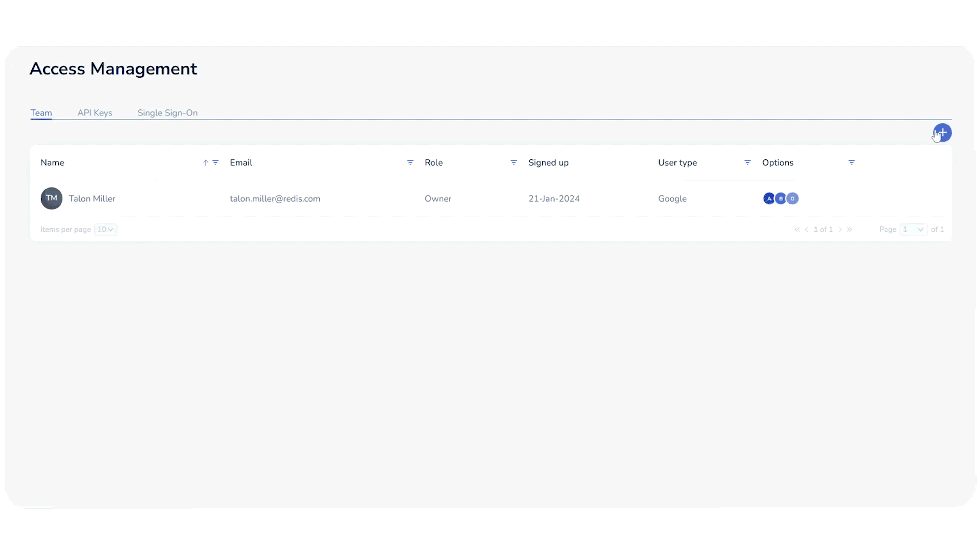Open the User type column filter icon
The width and height of the screenshot is (980, 551).
point(747,163)
